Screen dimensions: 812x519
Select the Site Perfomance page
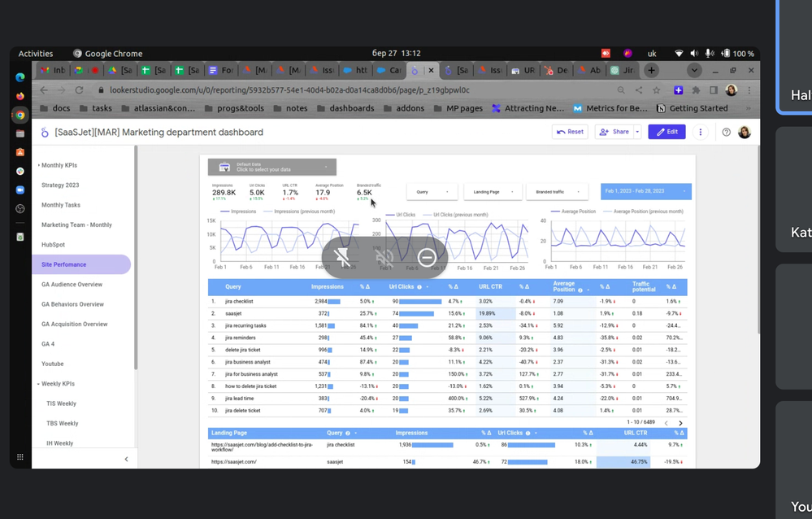[x=81, y=264]
